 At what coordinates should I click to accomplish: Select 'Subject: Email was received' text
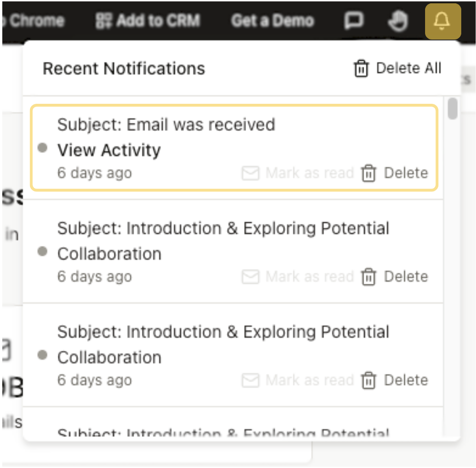166,125
